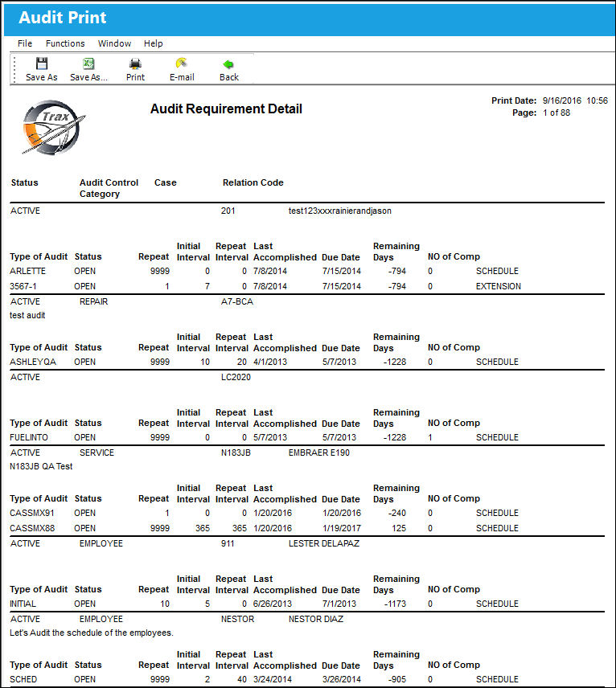Screen dimensions: 616x688
Task: Click the Save As Excel spreadsheet icon
Action: [x=88, y=63]
